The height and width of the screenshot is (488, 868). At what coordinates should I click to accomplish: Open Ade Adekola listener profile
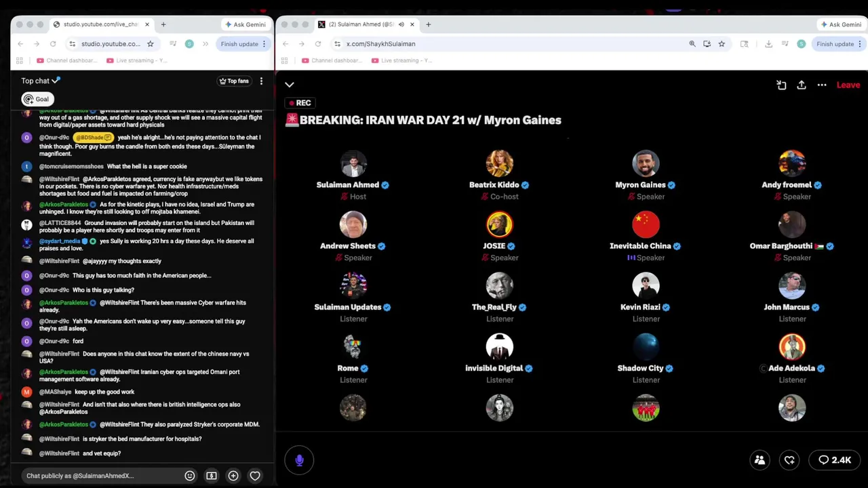pos(792,346)
